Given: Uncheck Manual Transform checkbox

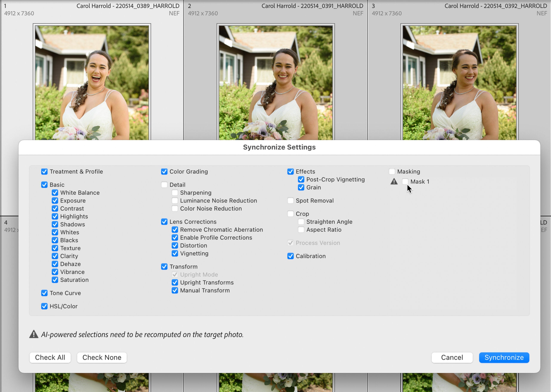Looking at the screenshot, I should 175,291.
